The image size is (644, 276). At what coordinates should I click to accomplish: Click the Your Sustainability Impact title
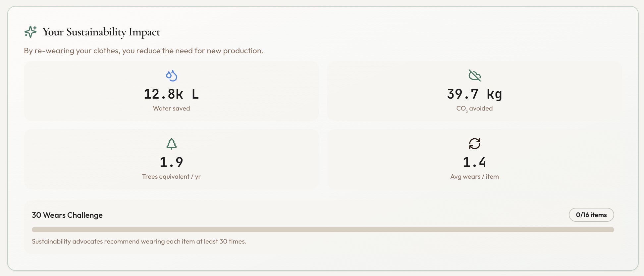(x=101, y=32)
